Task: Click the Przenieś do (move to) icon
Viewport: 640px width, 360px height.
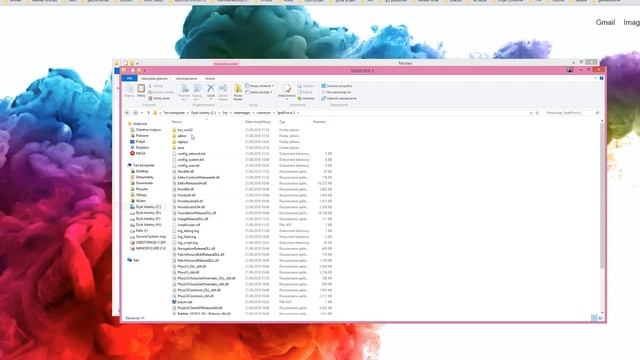Action: [184, 89]
